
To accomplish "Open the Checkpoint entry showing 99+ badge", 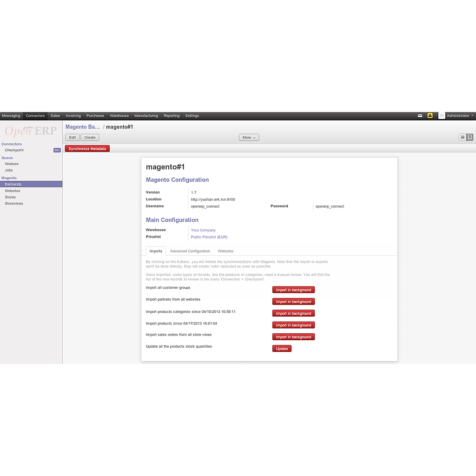I will click(x=14, y=150).
